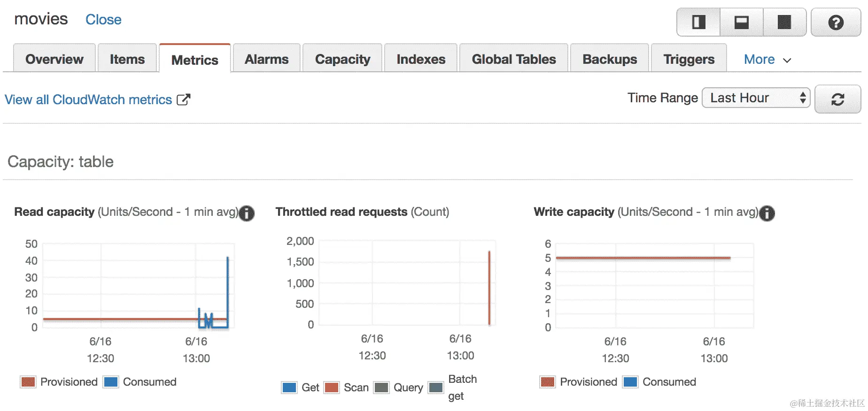This screenshot has width=868, height=411.
Task: Expand the More tabs dropdown
Action: coord(767,60)
